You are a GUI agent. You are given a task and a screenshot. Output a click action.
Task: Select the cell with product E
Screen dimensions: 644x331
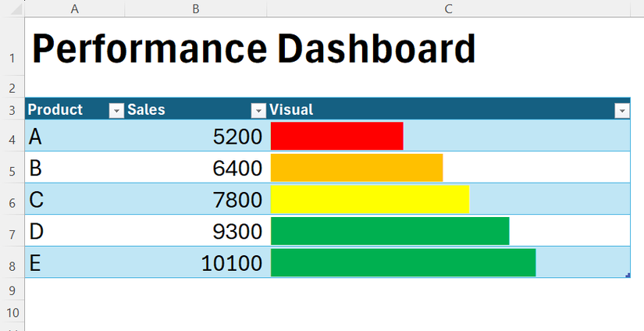coord(75,262)
